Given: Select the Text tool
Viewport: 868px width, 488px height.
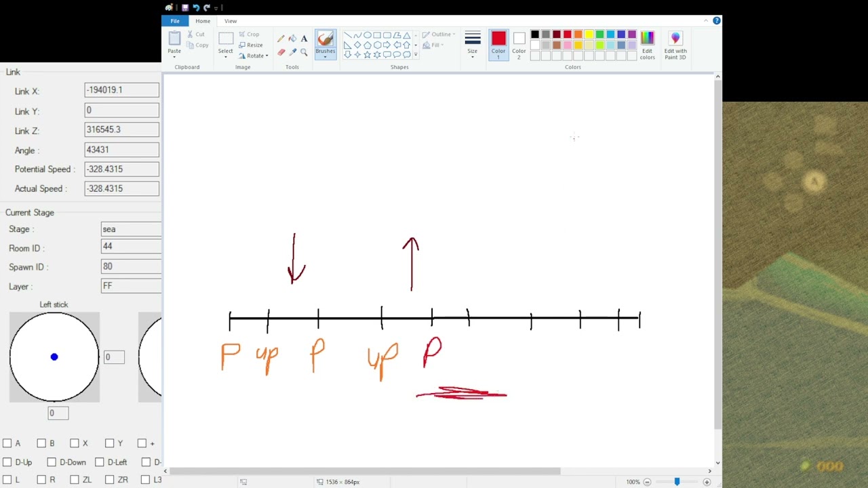Looking at the screenshot, I should (x=304, y=39).
